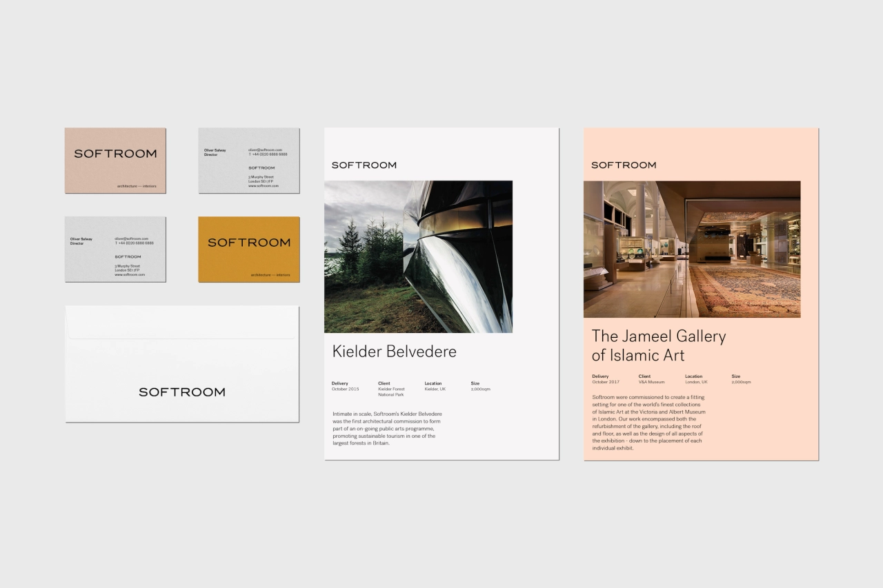Click www.softroom.com on the upper grey card
Screen dimensions: 883x588
(264, 185)
